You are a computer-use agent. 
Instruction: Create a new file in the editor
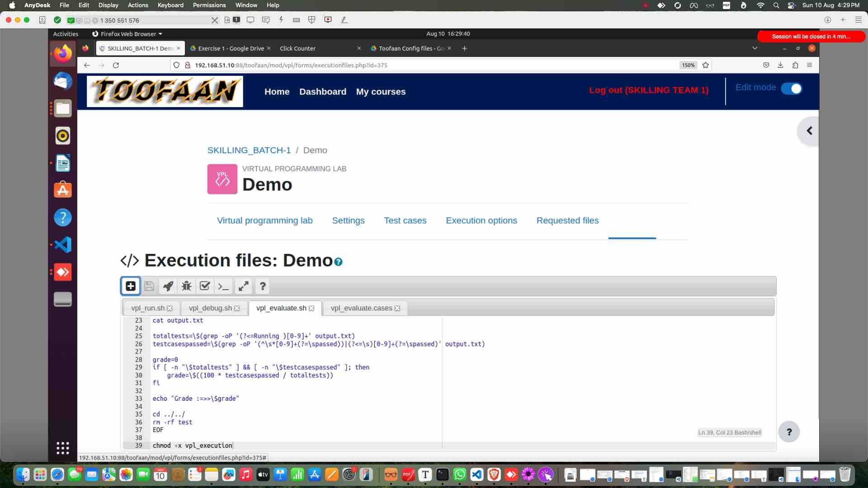click(130, 286)
